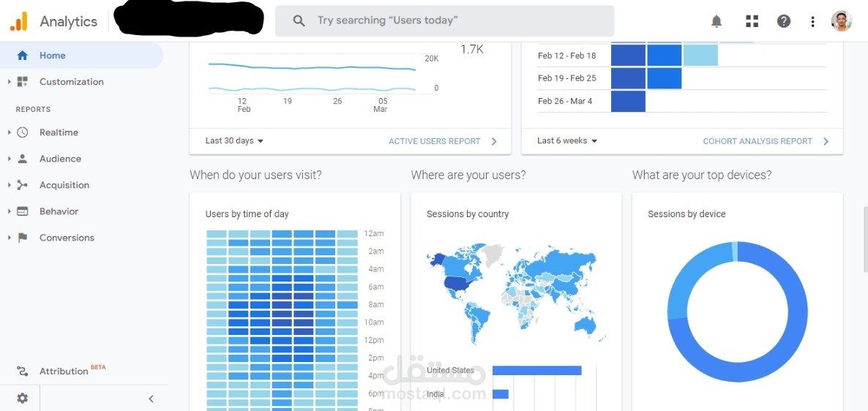868x411 pixels.
Task: Open the Last 30 days dropdown
Action: click(x=234, y=141)
